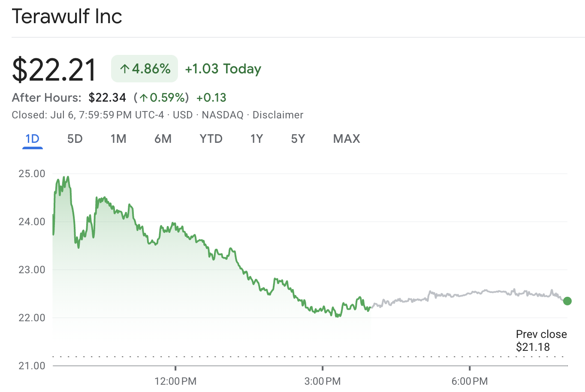Show the 6M price chart
The image size is (585, 392).
coord(163,139)
